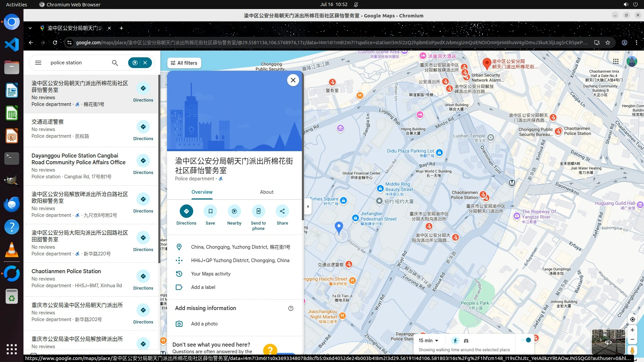Open the Street View thumbnail
Viewport: 644px width, 362px height.
coord(608,342)
